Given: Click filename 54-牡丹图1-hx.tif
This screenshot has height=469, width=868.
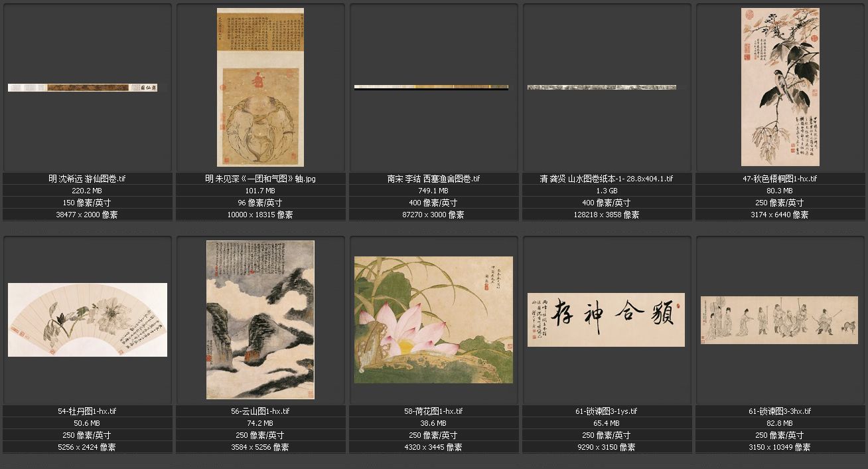Looking at the screenshot, I should click(x=88, y=411).
